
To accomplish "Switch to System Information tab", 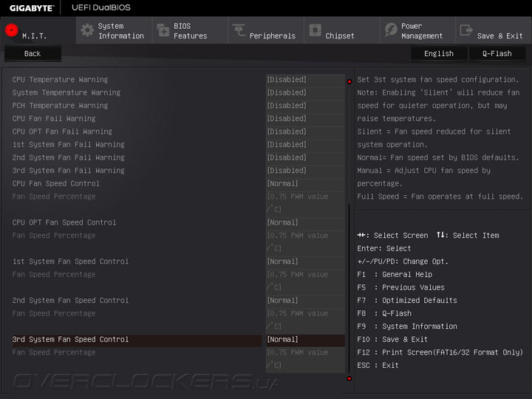I will [x=115, y=30].
